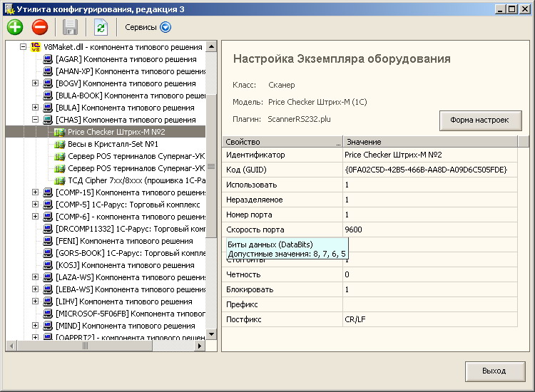Click the V8Maket.dll root node icon
The image size is (535, 392).
pyautogui.click(x=36, y=47)
